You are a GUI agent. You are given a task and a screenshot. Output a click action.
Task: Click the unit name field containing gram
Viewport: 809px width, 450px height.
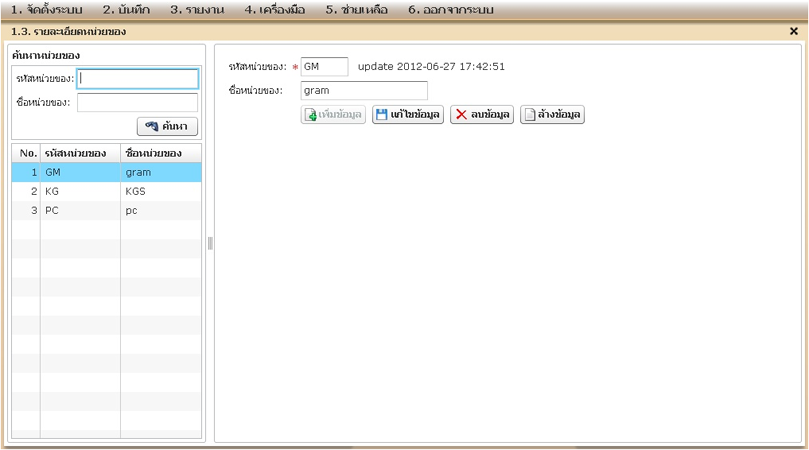(364, 91)
